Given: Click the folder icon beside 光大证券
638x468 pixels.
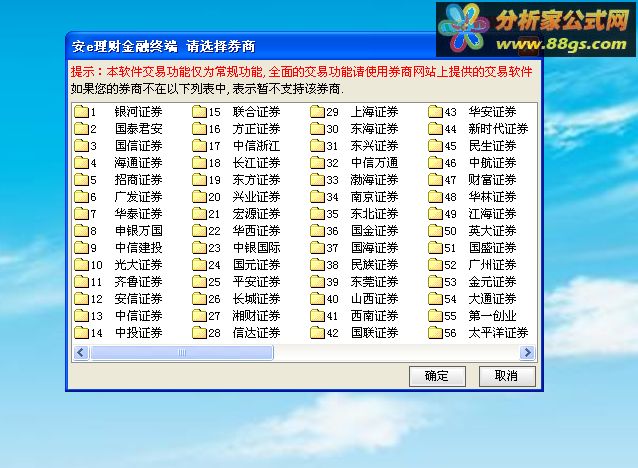Looking at the screenshot, I should [x=81, y=265].
